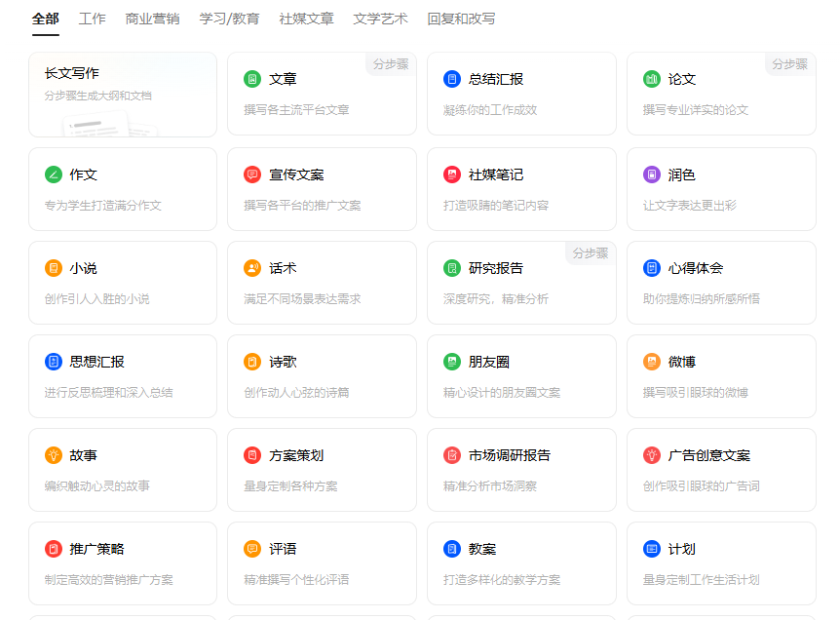The width and height of the screenshot is (840, 620).
Task: Switch to the 商业营销 tab
Action: (x=151, y=18)
